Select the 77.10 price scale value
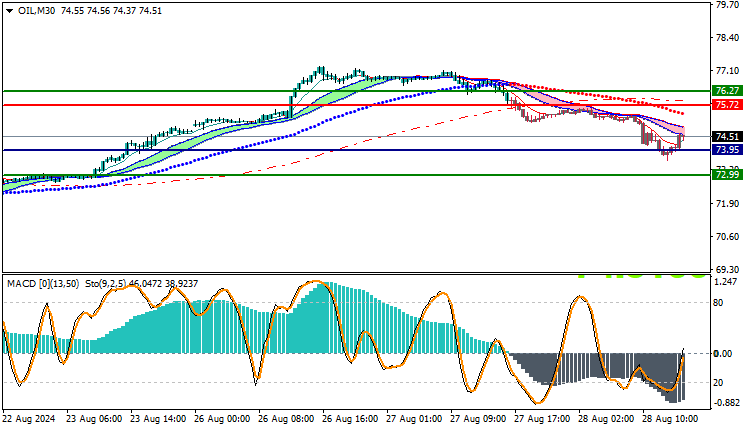The height and width of the screenshot is (430, 750). 727,71
